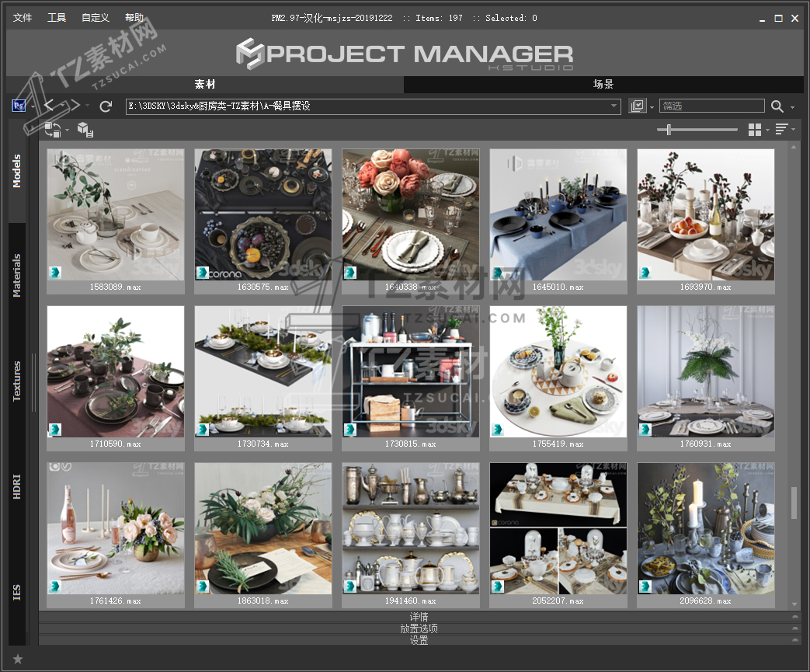Open the 帮助 menu
Viewport: 810px width, 672px height.
(134, 18)
